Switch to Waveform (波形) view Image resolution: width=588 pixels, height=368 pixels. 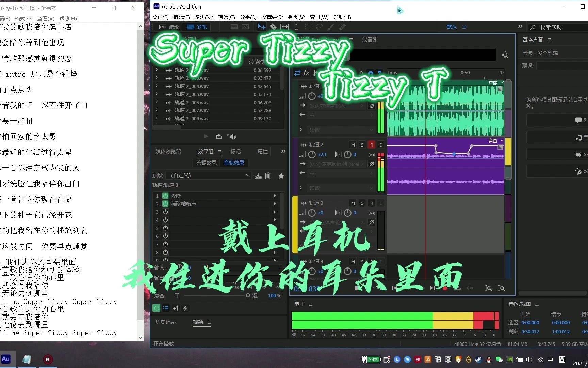(x=169, y=27)
